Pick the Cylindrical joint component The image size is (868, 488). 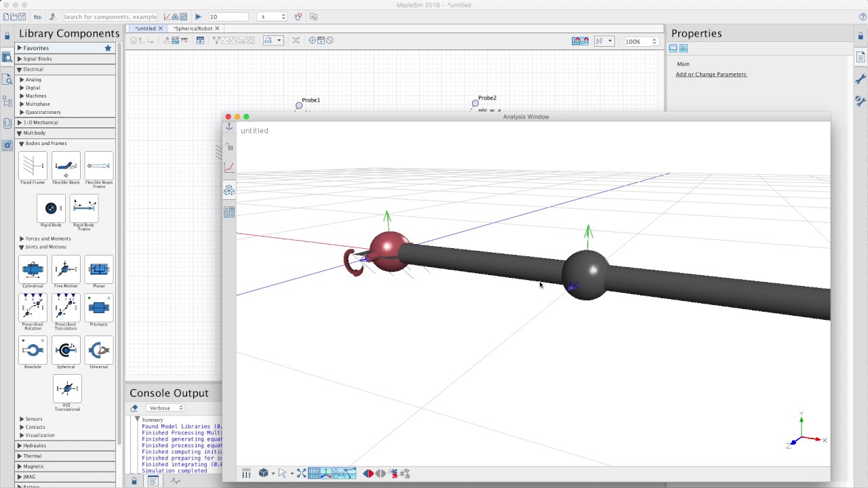(x=33, y=269)
